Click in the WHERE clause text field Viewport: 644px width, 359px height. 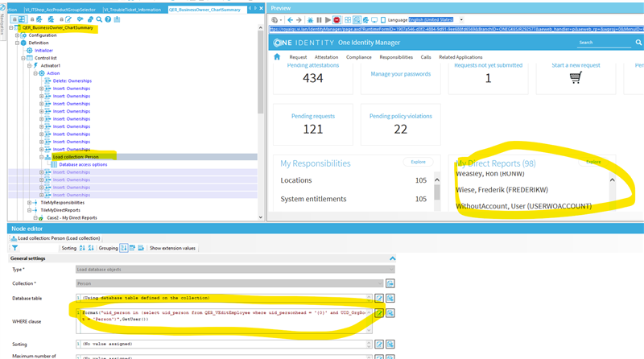(224, 321)
